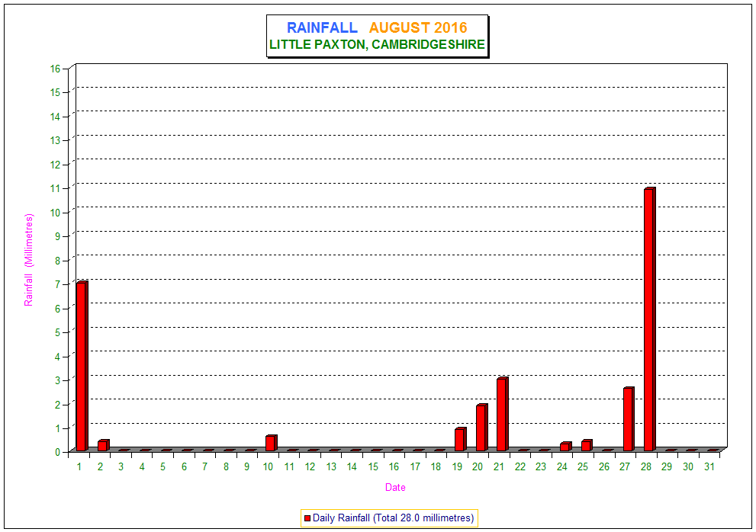
Task: Click the y-axis value 9
Action: (57, 236)
